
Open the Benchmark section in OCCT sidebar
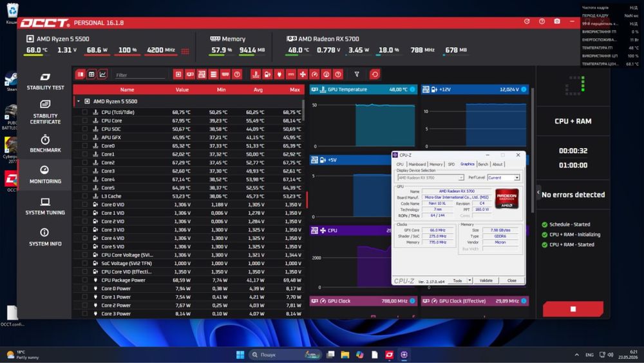[45, 144]
